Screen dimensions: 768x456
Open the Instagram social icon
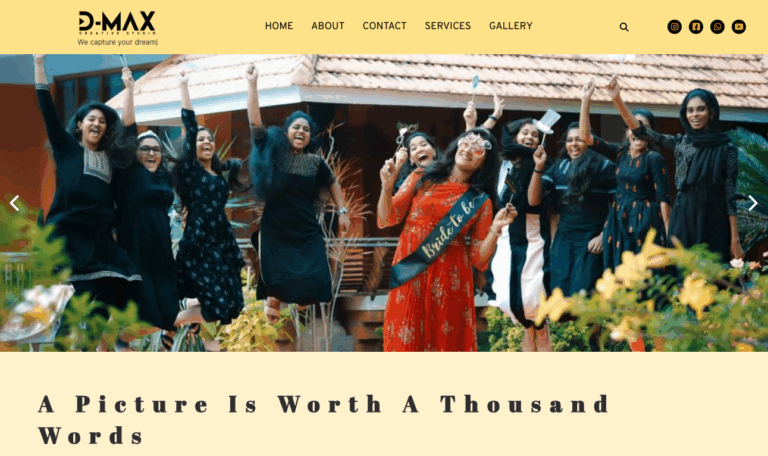(674, 26)
